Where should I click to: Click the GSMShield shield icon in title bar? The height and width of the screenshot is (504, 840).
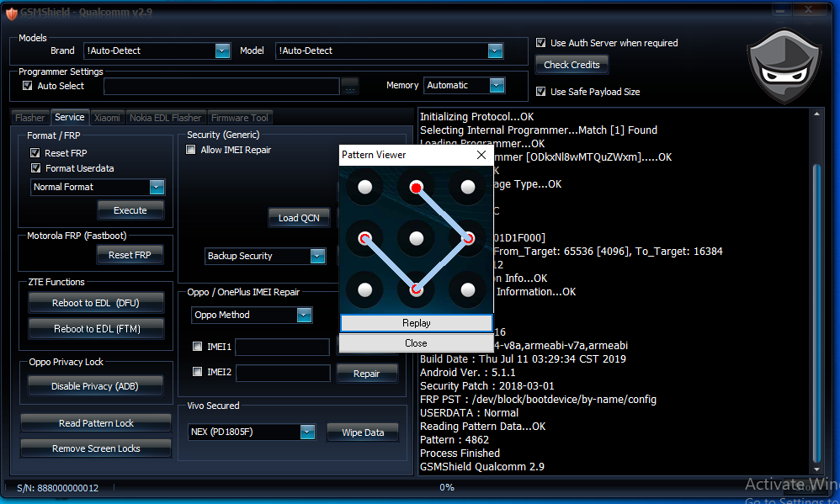[x=11, y=13]
